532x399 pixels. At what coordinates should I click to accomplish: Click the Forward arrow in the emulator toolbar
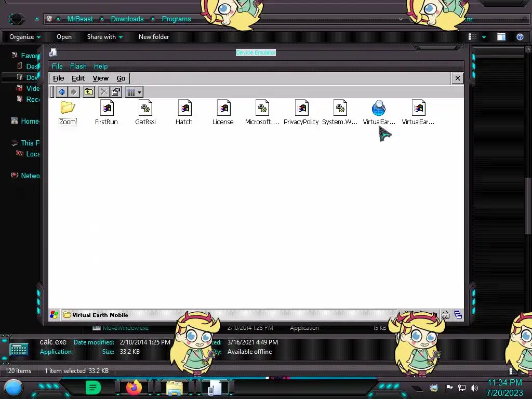[x=74, y=92]
